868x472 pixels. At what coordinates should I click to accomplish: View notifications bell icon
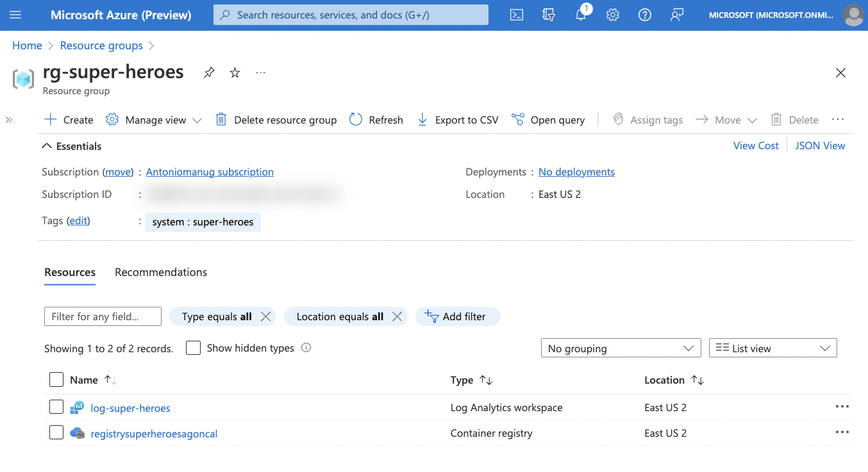[581, 15]
